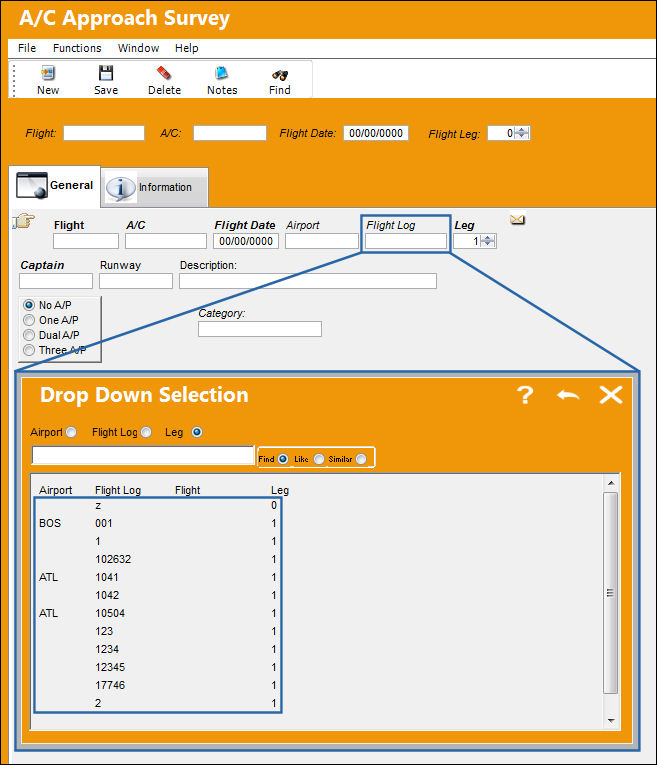Screen dimensions: 657x765
Task: Click the list scrollbar down arrow
Action: click(611, 721)
